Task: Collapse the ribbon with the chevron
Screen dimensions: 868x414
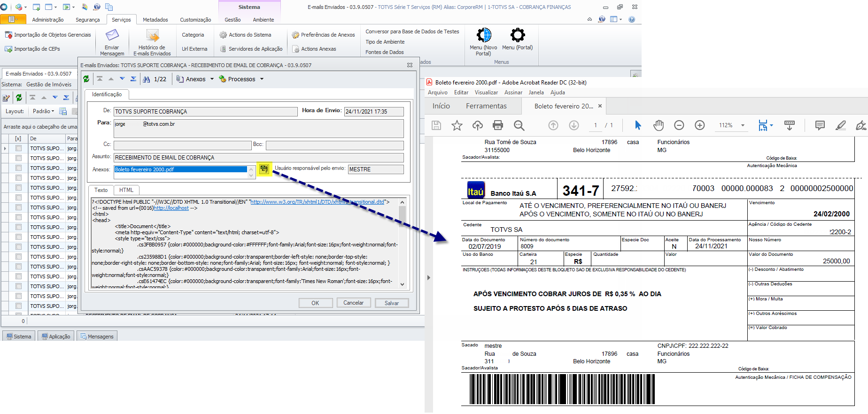Action: click(x=590, y=19)
